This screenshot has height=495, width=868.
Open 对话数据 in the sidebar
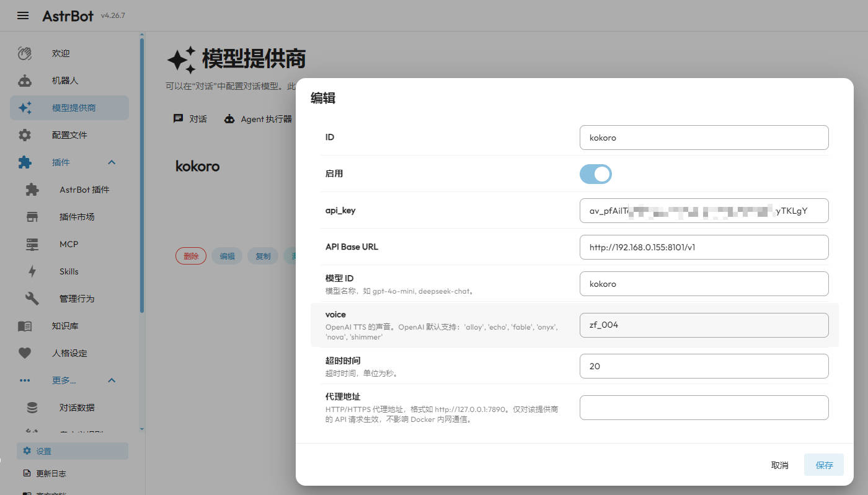click(69, 408)
